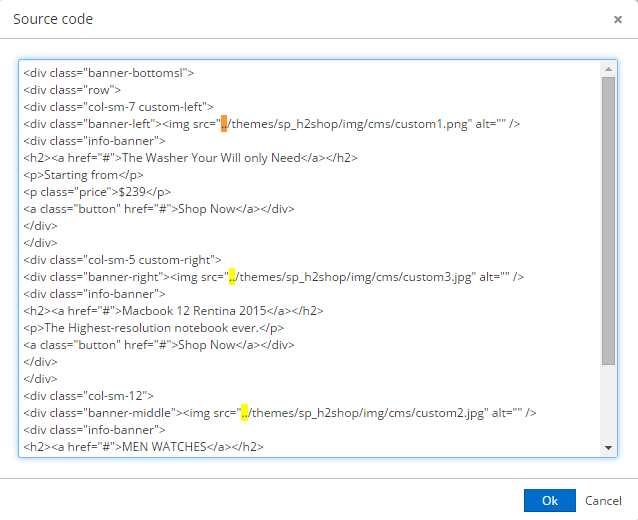Viewport: 638px width, 520px height.
Task: Click the col-sm-7 custom-left div line
Action: click(118, 107)
